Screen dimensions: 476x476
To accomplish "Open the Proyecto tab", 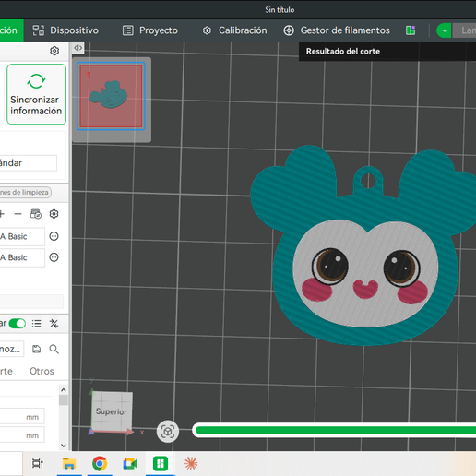I will coord(150,30).
